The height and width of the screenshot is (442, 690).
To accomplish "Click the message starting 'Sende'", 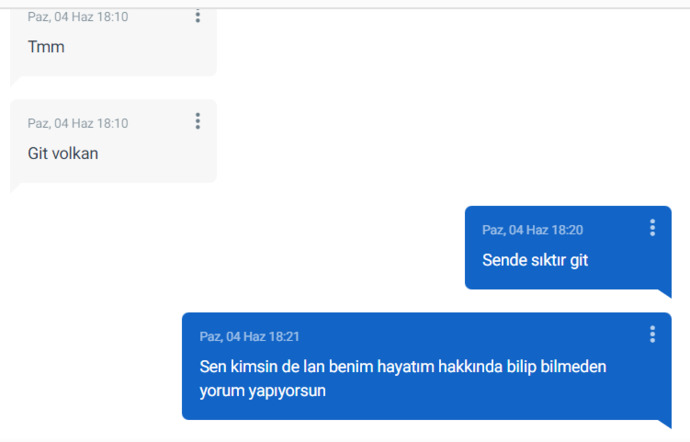I will click(535, 260).
